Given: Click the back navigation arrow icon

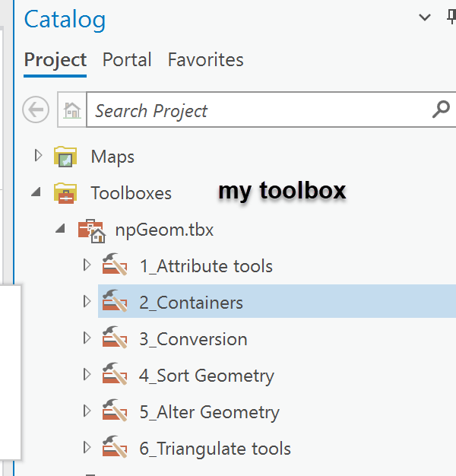Looking at the screenshot, I should click(36, 110).
